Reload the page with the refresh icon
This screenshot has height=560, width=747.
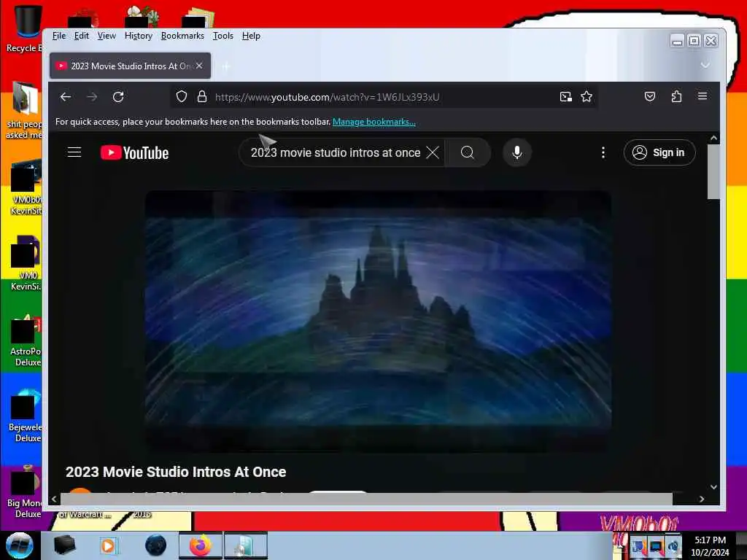[x=118, y=97]
